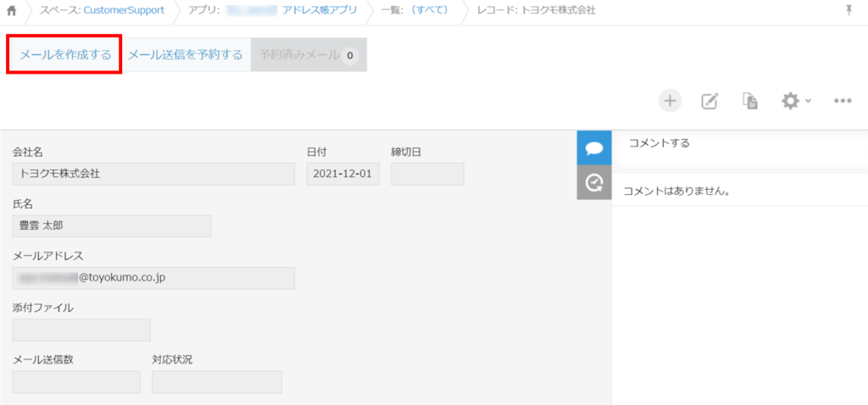868x405 pixels.
Task: Open アドレス帳アプリ breadcrumb link
Action: (319, 11)
